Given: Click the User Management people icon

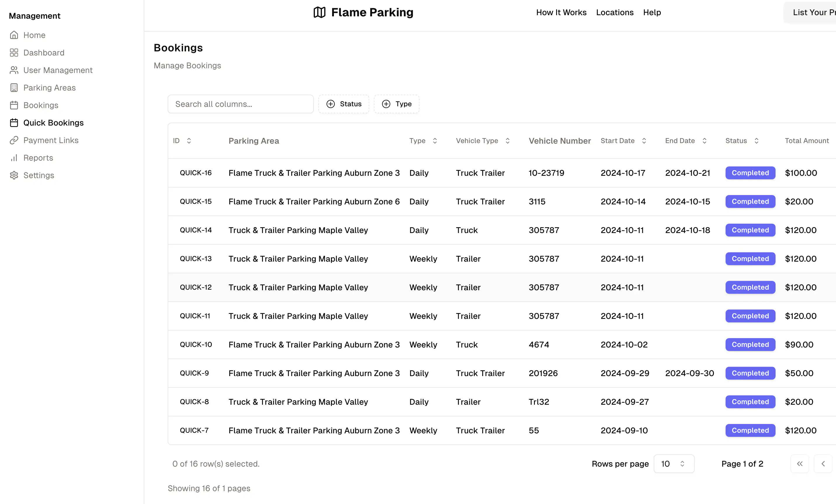Looking at the screenshot, I should (14, 70).
